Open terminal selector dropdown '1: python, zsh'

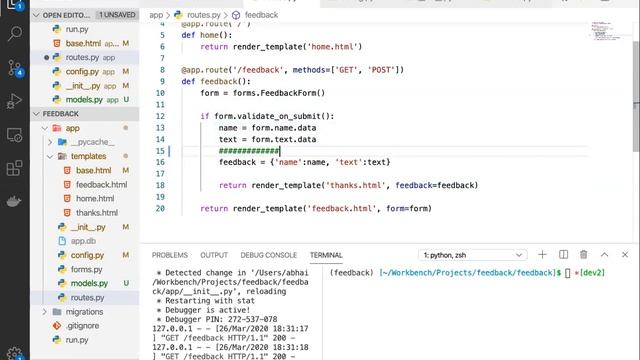473,255
